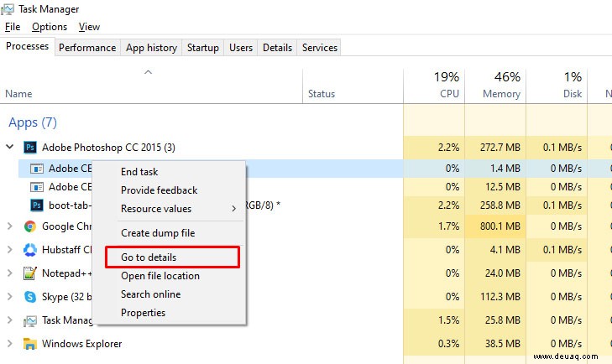Collapse the Adobe Photoshop CC 2015 group
Viewport: 612px width, 364px height.
(10, 147)
